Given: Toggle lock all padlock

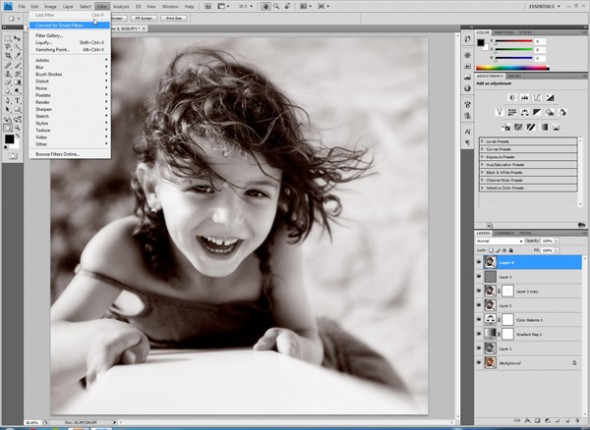Looking at the screenshot, I should [x=511, y=250].
